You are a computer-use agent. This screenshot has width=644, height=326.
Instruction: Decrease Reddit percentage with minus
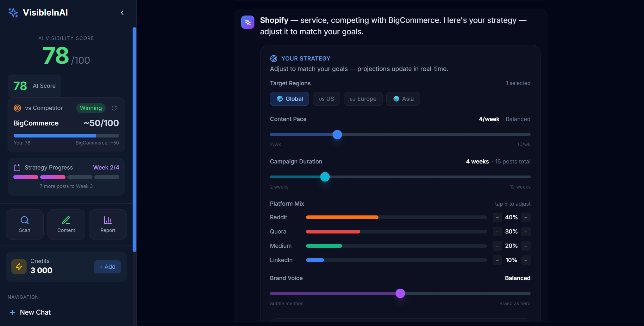click(497, 217)
